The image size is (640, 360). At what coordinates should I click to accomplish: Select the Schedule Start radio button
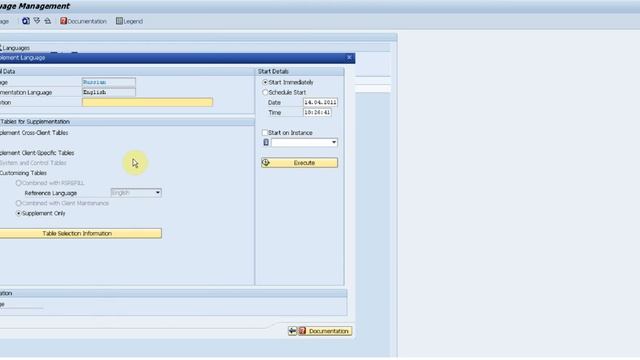click(x=265, y=93)
